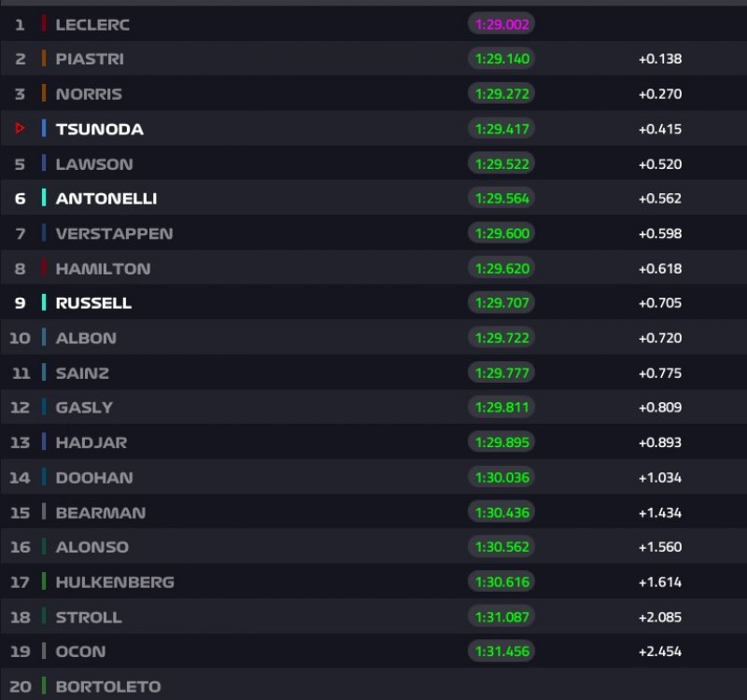Screen dimensions: 747x700
Task: Click the orange team color bar beside Norris
Action: [44, 94]
